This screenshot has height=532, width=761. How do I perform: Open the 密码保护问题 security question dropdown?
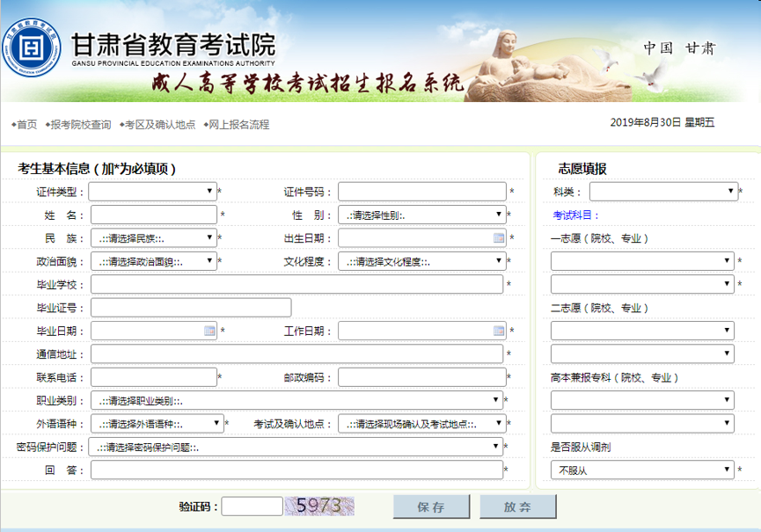(296, 447)
